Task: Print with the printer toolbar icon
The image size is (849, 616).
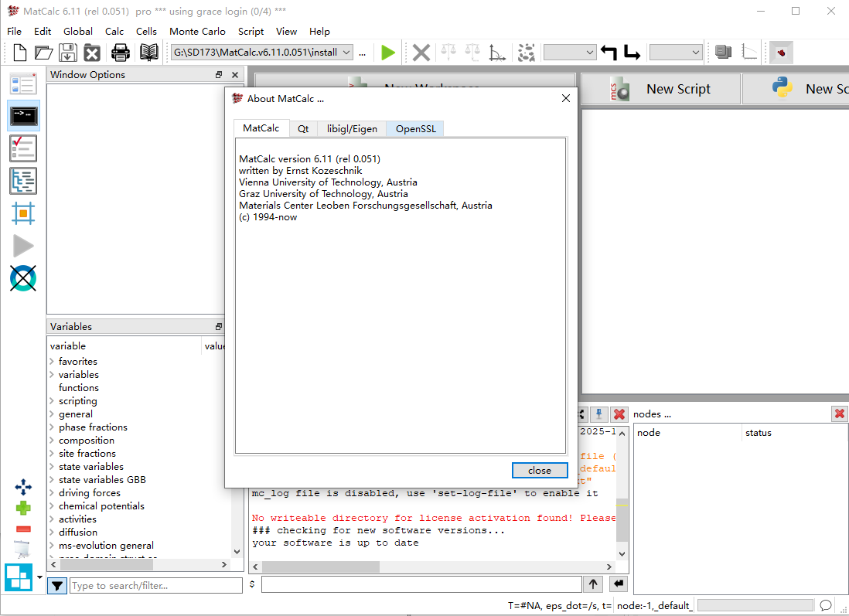Action: (x=120, y=53)
